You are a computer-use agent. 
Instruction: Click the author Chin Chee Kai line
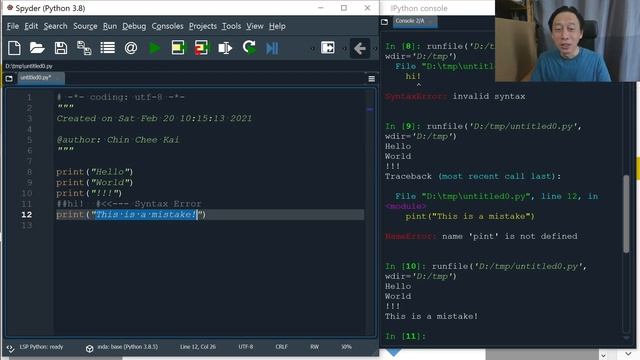pos(118,140)
